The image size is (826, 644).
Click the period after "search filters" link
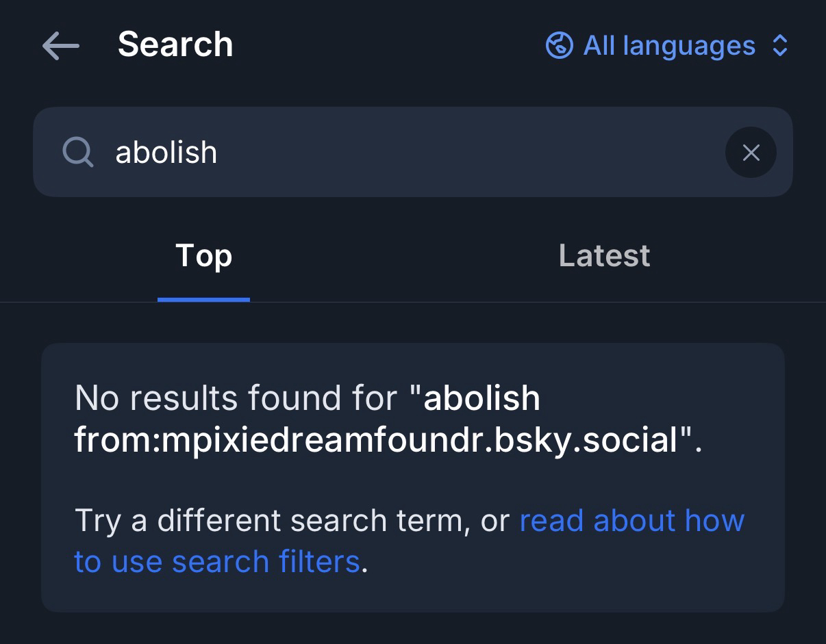coord(365,564)
